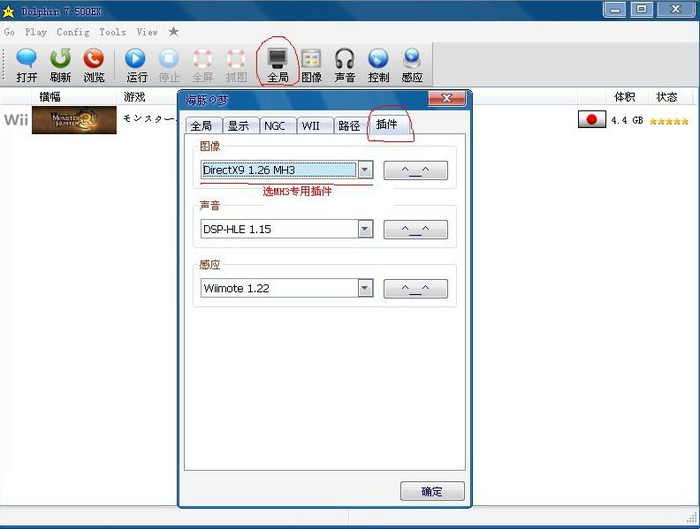Open the Tools menu
This screenshot has width=700, height=529.
point(113,32)
